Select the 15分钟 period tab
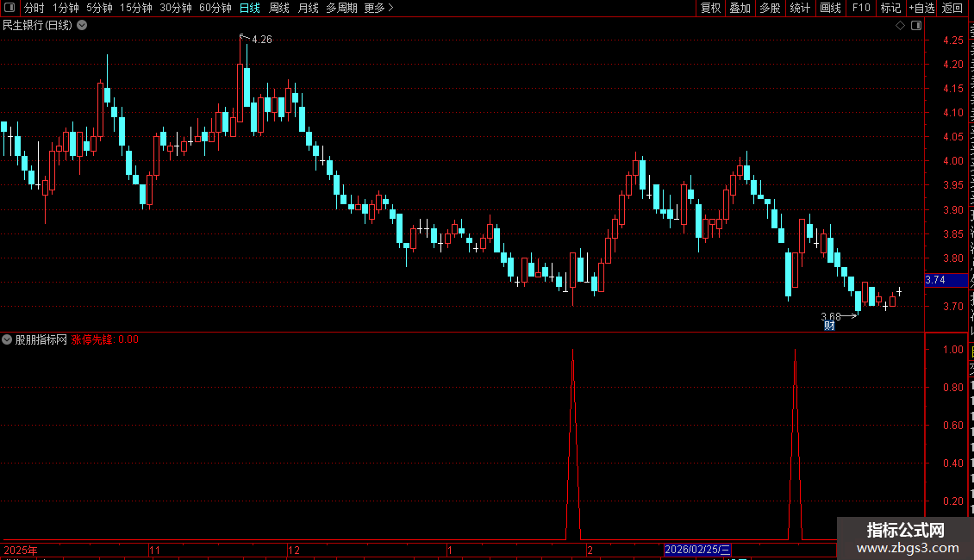The image size is (974, 560). pyautogui.click(x=136, y=8)
